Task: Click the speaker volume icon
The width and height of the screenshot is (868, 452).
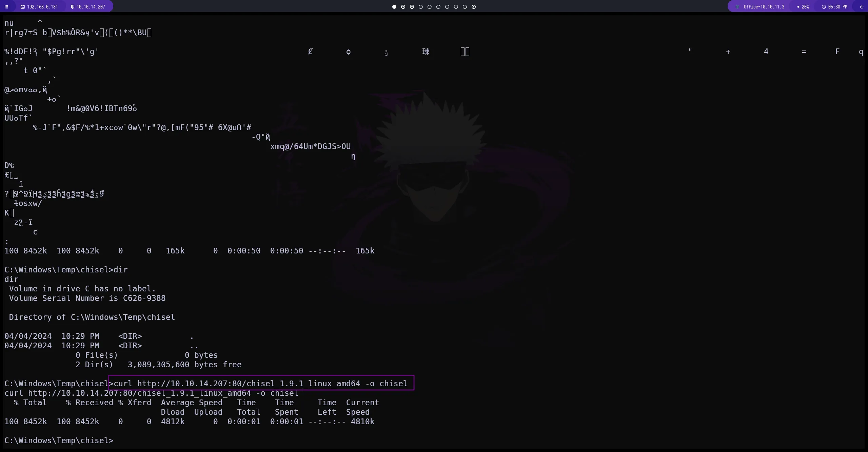Action: [x=798, y=7]
